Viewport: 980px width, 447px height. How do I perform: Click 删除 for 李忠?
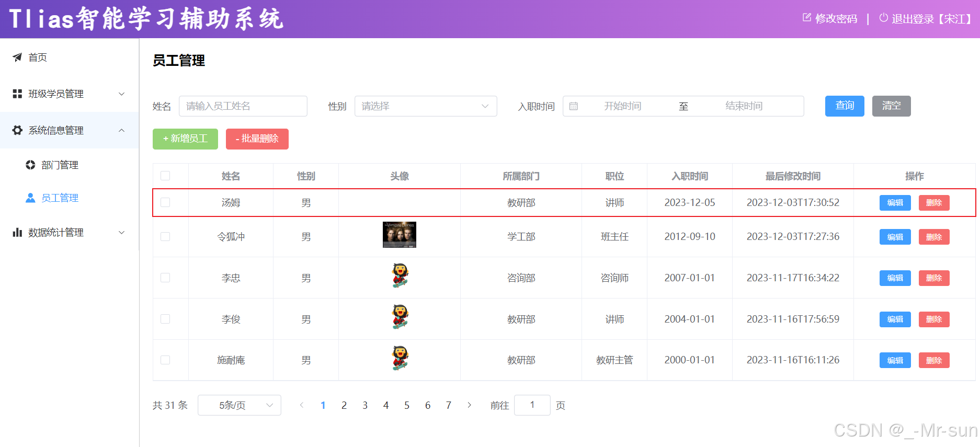pyautogui.click(x=934, y=278)
